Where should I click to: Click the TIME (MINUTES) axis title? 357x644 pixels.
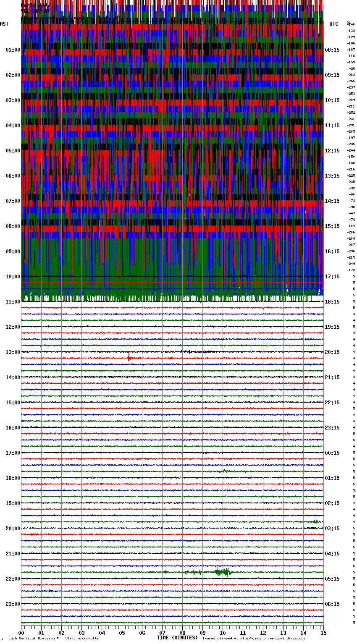(x=177, y=638)
